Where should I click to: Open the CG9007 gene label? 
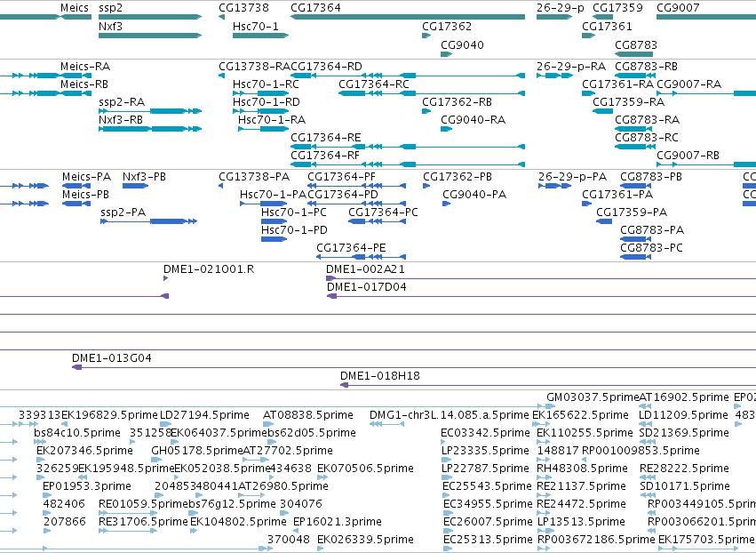point(678,8)
